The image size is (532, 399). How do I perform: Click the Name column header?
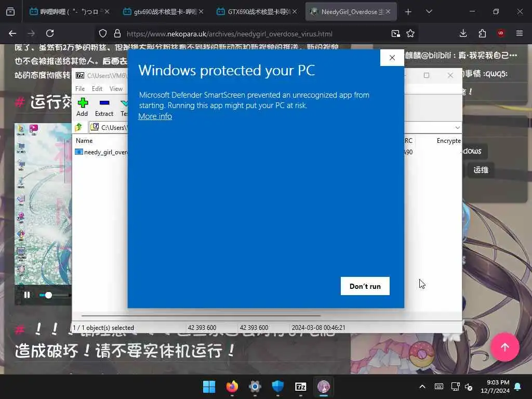click(84, 140)
